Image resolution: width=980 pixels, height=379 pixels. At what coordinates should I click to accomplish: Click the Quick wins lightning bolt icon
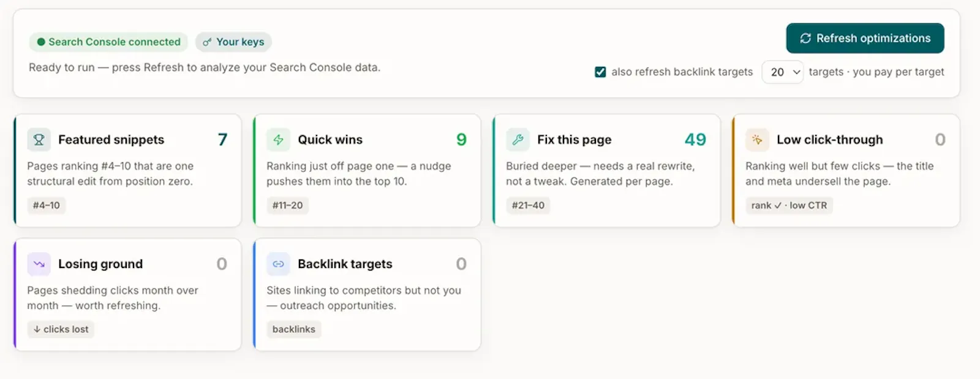pos(278,140)
